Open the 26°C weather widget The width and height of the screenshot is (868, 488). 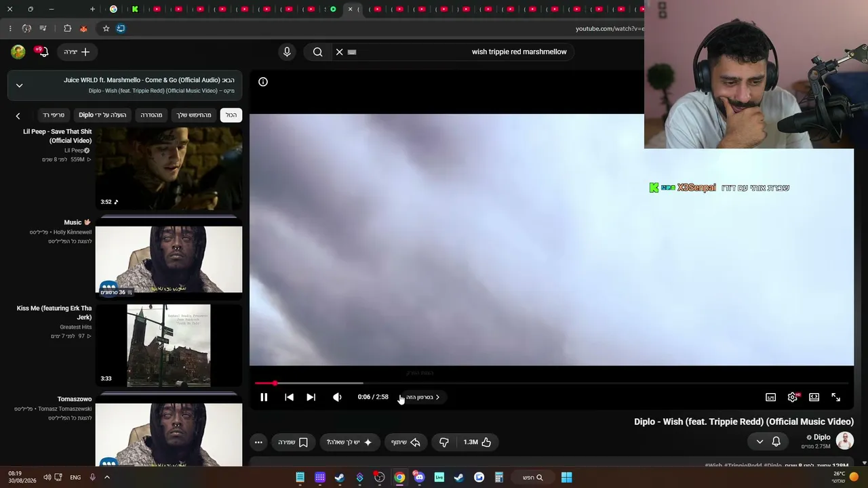[844, 477]
